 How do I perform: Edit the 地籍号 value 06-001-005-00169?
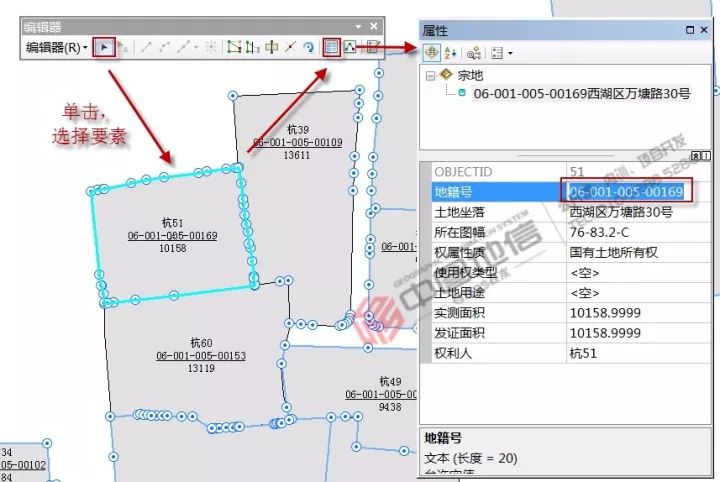[x=626, y=191]
